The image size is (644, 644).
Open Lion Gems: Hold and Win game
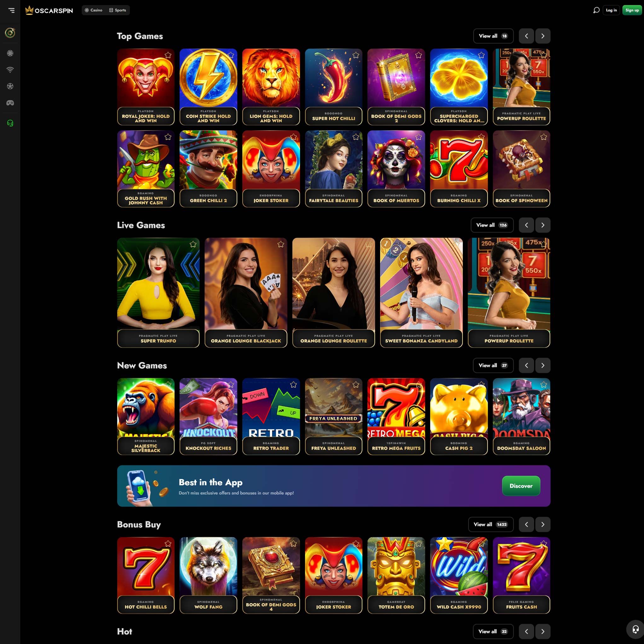click(271, 87)
